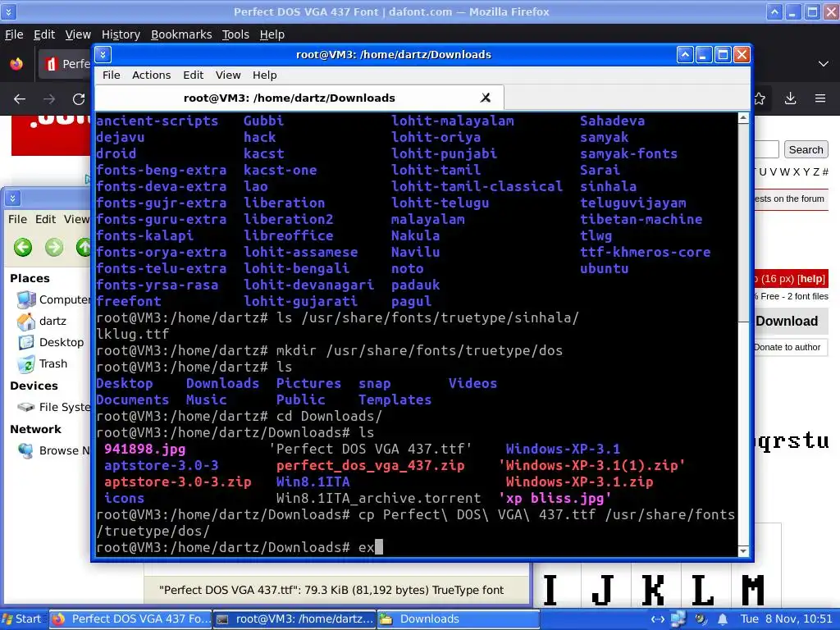The height and width of the screenshot is (630, 840).
Task: Open the Firefox window menu arrow icon
Action: coord(8,11)
